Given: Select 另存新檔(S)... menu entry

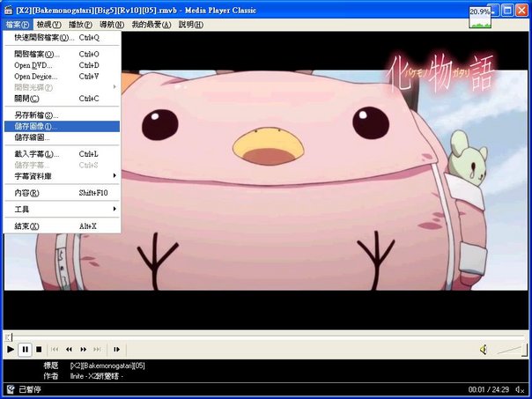Looking at the screenshot, I should pyautogui.click(x=62, y=115).
